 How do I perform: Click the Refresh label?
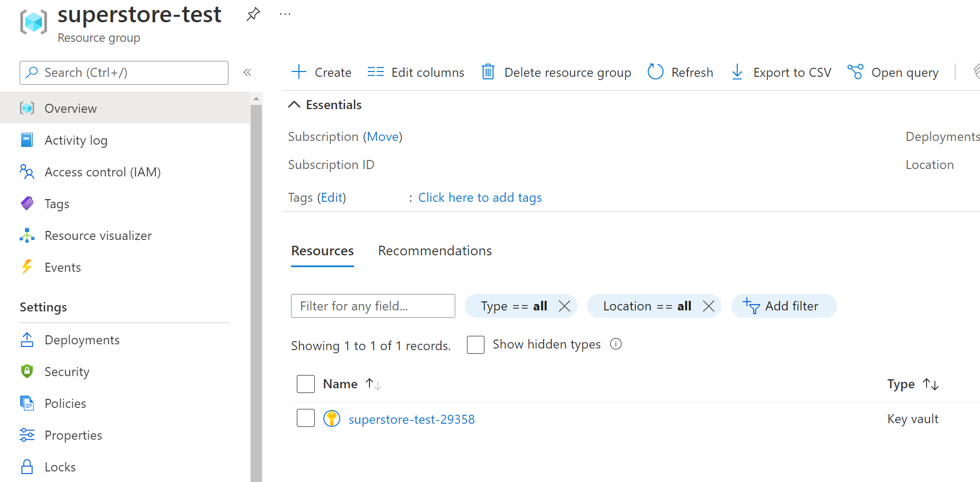pos(692,73)
